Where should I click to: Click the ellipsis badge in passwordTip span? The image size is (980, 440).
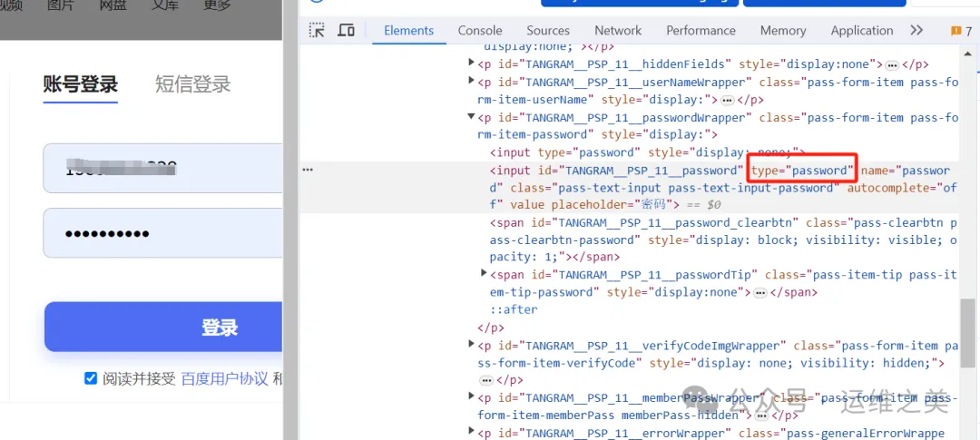(759, 292)
